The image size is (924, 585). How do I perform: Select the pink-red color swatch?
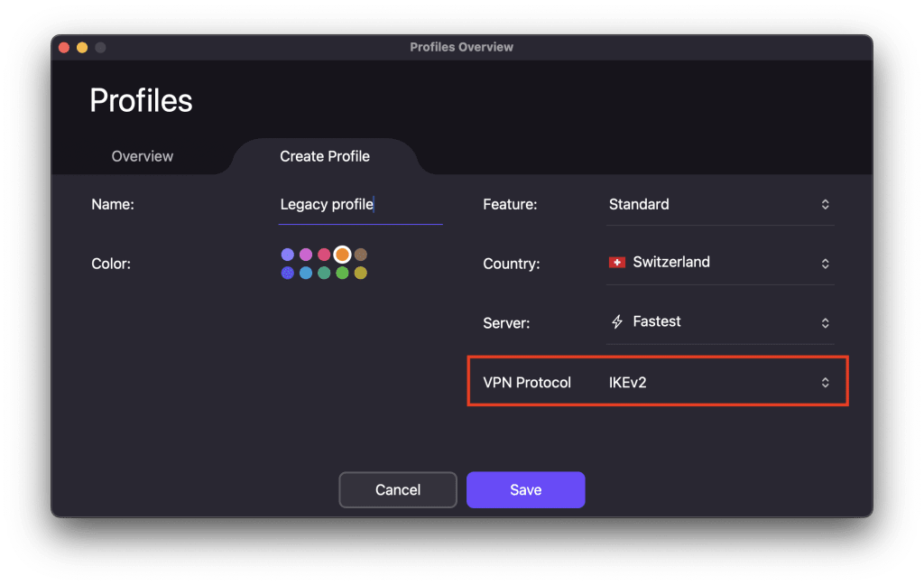pos(324,255)
